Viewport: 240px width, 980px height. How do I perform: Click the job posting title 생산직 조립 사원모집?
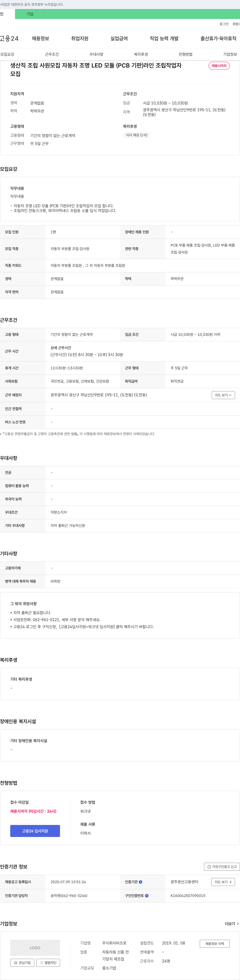tap(96, 69)
